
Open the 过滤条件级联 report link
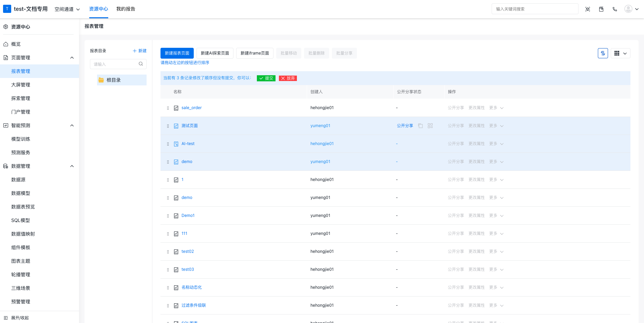pyautogui.click(x=194, y=305)
